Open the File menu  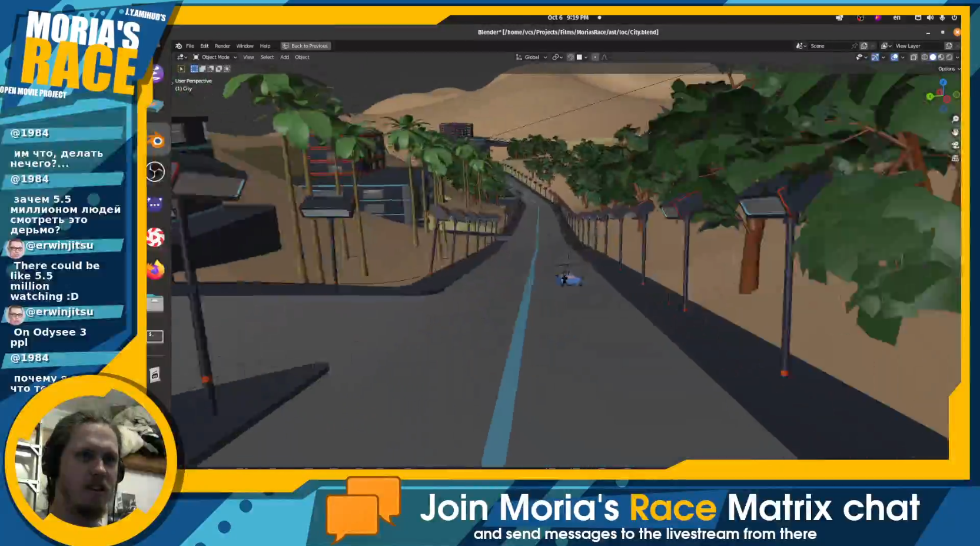click(x=190, y=46)
